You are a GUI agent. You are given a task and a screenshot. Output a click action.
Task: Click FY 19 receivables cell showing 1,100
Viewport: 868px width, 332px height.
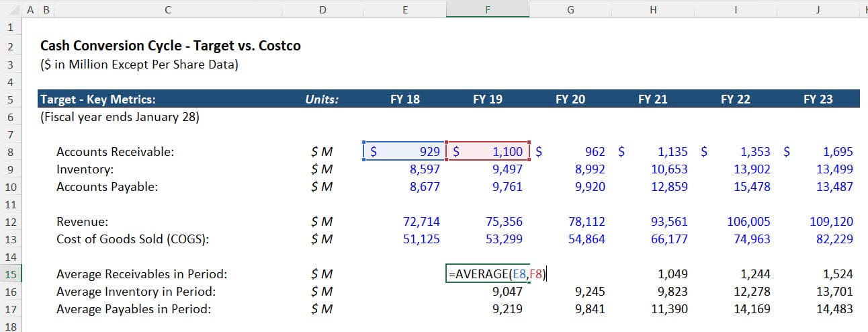click(488, 152)
